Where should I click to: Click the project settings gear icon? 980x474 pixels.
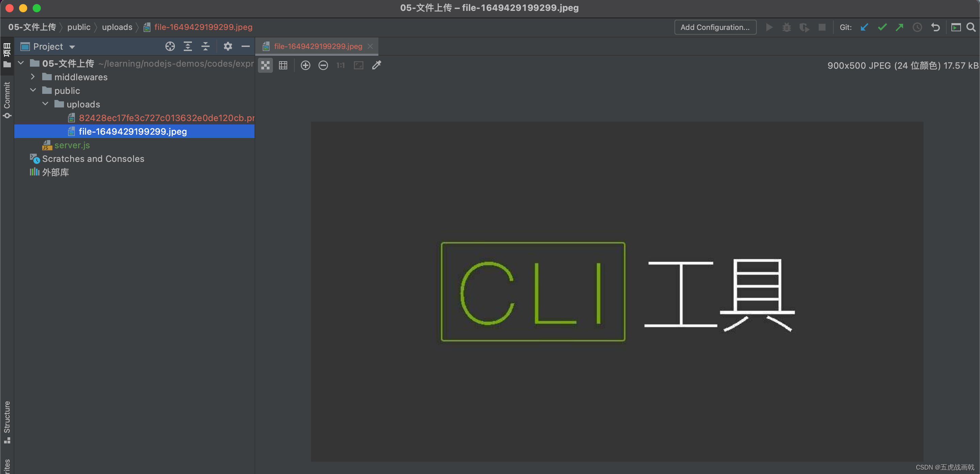pyautogui.click(x=228, y=46)
